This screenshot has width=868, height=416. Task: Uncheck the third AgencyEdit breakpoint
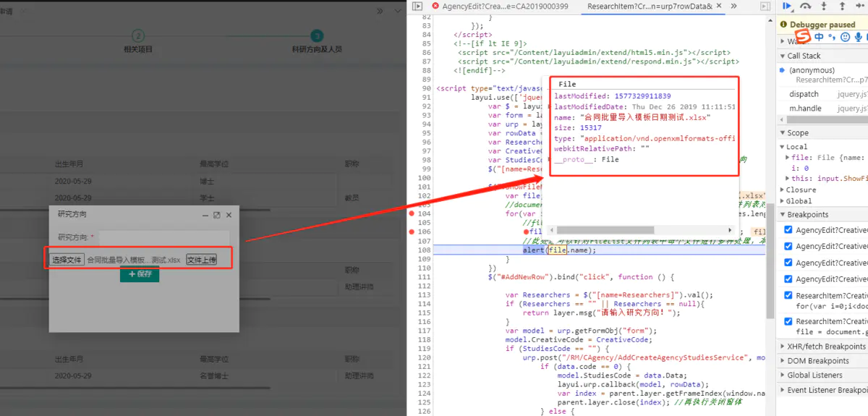point(788,263)
